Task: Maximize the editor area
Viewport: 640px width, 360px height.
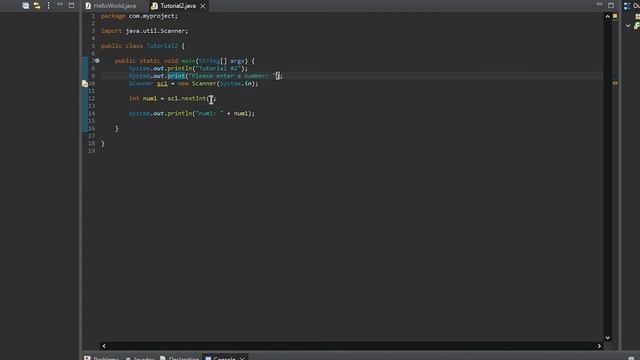Action: tap(611, 6)
